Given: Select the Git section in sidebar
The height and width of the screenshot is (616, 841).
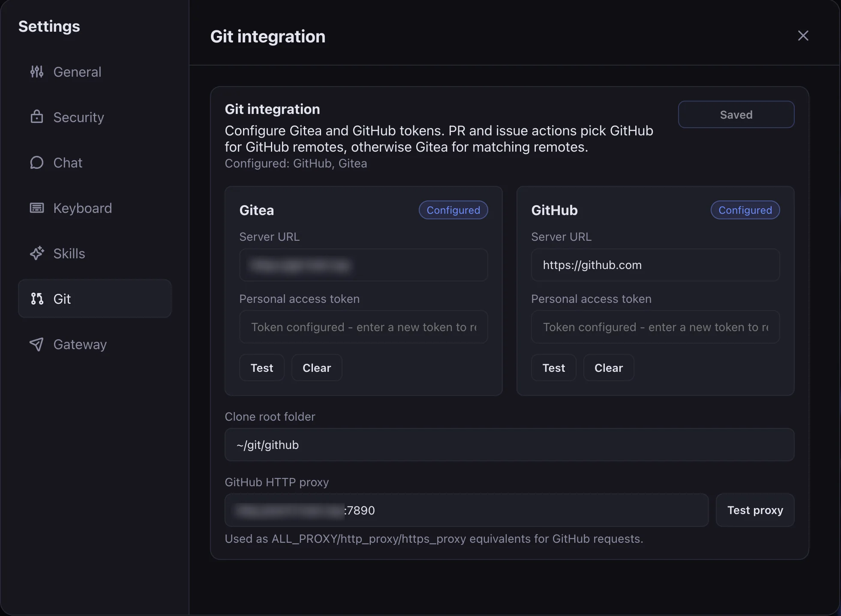Looking at the screenshot, I should pyautogui.click(x=95, y=299).
